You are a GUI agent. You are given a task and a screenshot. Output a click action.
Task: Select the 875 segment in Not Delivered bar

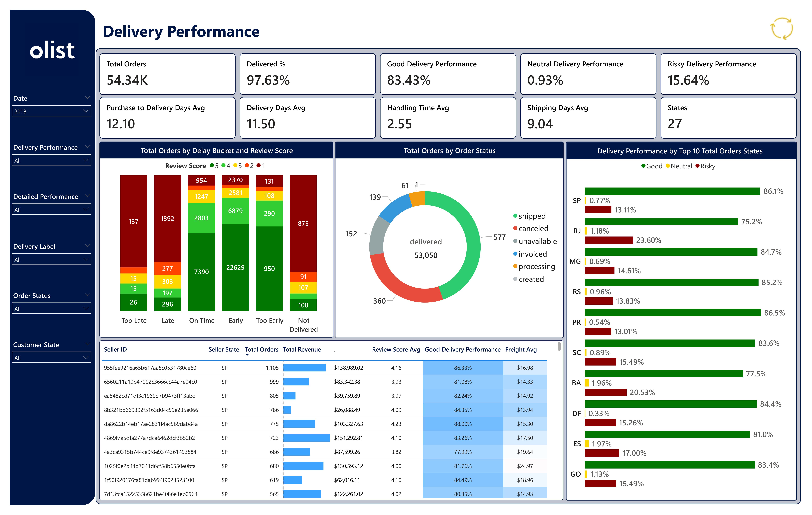pyautogui.click(x=303, y=223)
